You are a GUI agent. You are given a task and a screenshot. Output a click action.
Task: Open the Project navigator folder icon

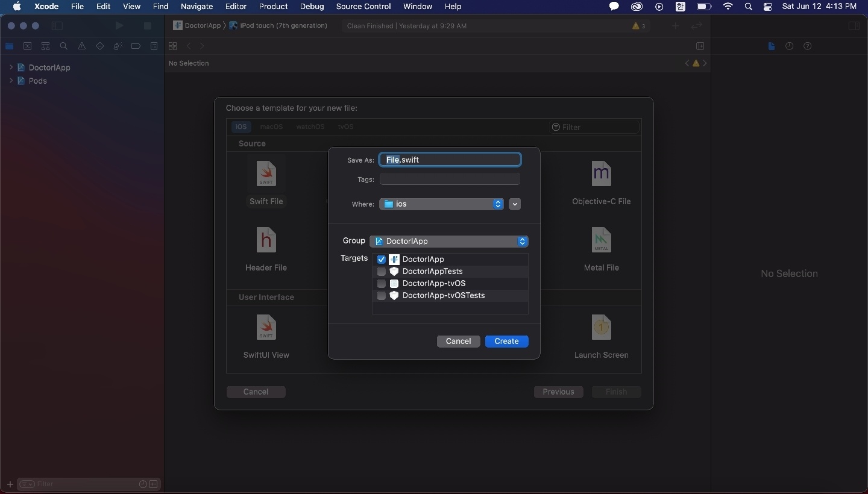tap(9, 46)
